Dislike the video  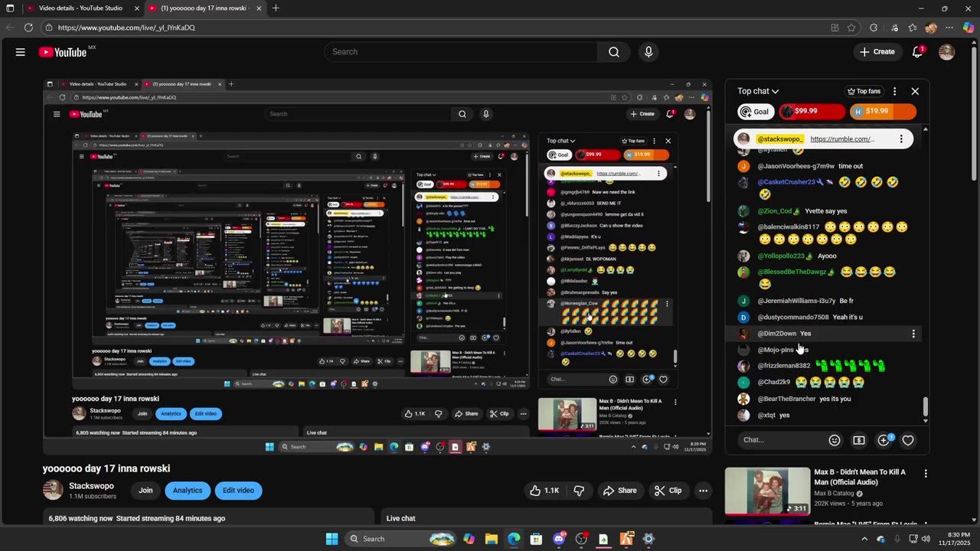click(579, 491)
